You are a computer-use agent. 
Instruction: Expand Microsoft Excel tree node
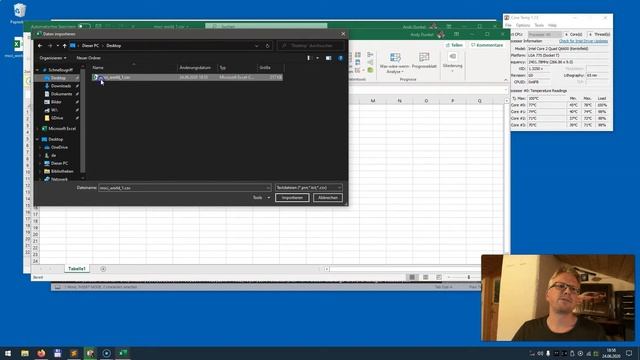38,129
